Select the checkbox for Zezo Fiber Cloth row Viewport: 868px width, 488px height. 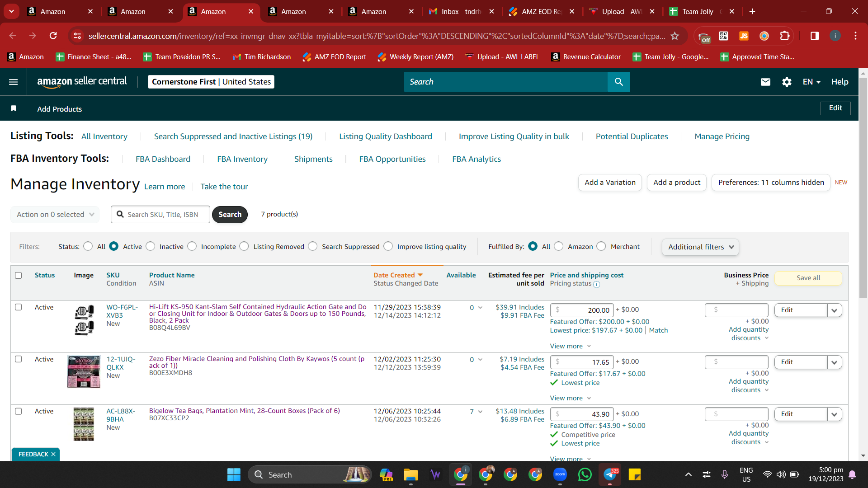pos(19,359)
